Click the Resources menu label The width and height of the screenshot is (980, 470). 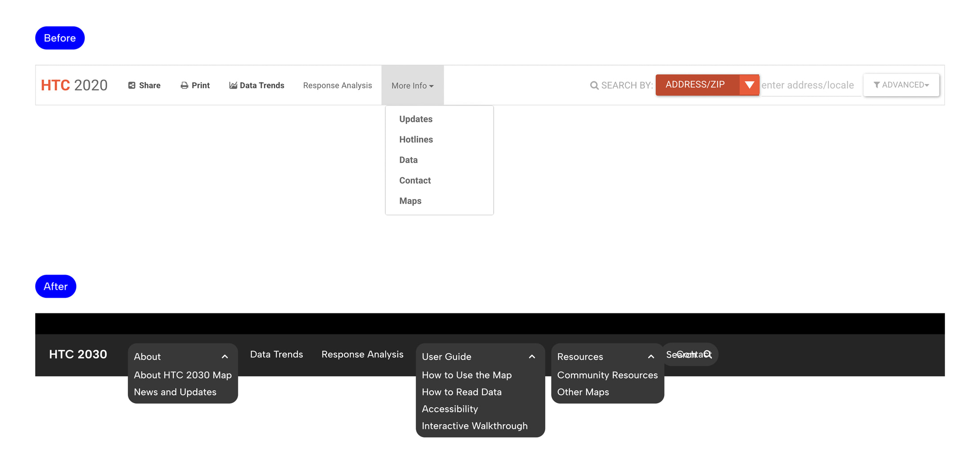(580, 357)
